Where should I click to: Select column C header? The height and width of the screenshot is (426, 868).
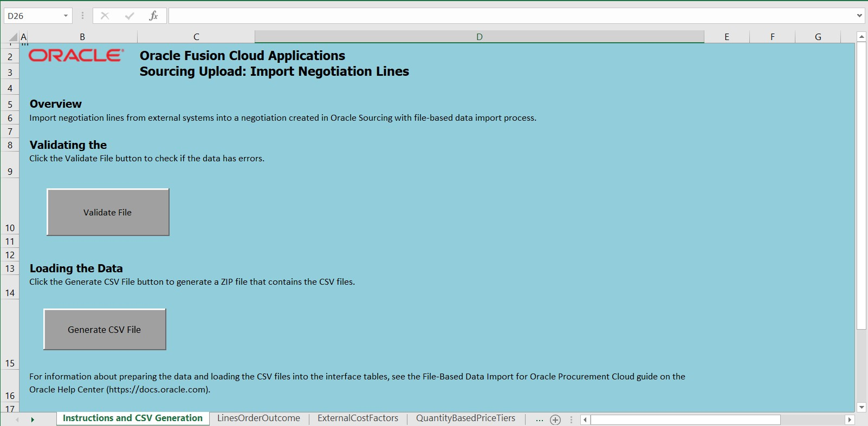(196, 37)
